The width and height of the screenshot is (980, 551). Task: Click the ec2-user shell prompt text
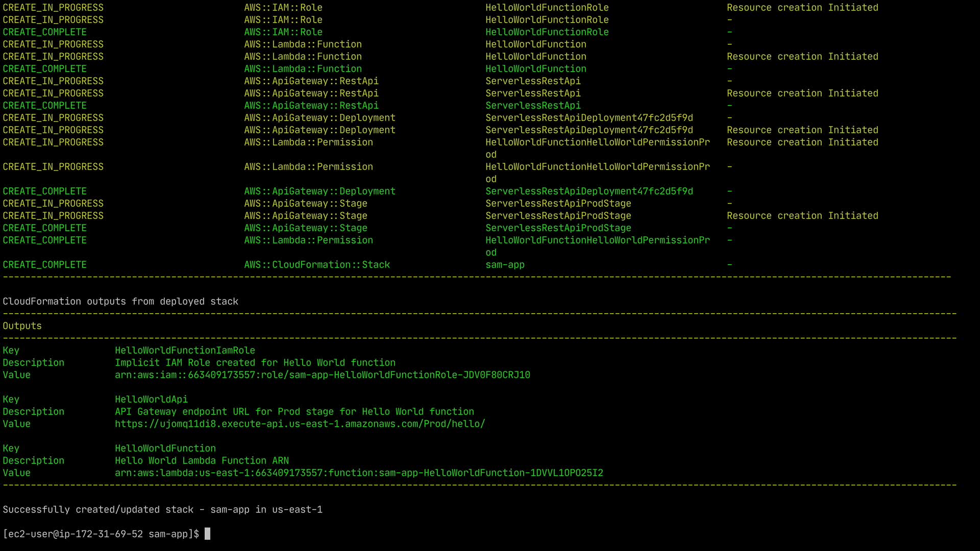101,534
